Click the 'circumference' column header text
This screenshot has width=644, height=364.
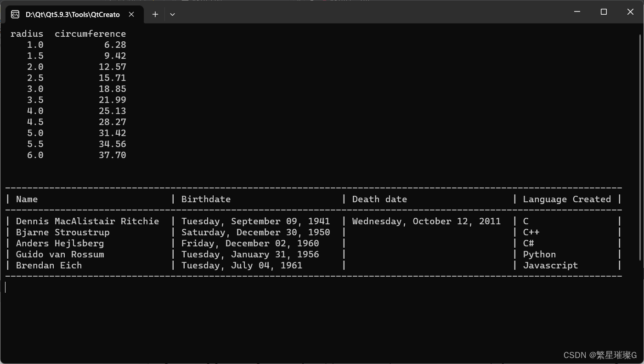click(x=90, y=34)
